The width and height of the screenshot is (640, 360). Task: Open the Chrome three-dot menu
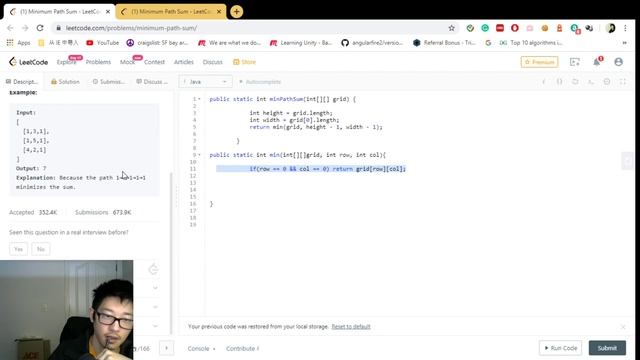point(625,28)
